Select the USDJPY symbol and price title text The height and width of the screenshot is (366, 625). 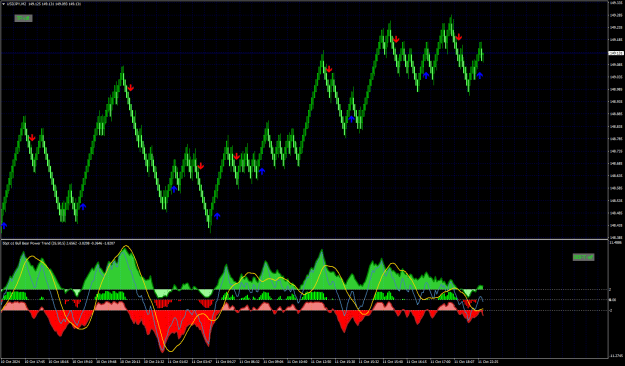(43, 4)
